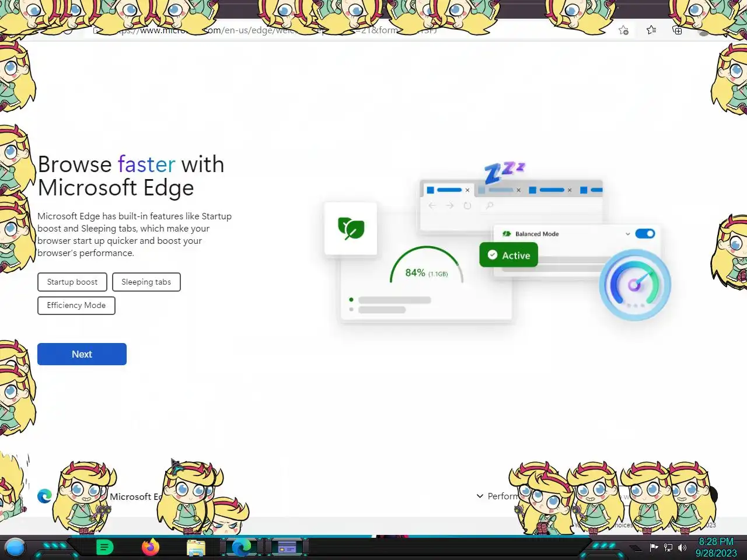Open the Action Center flag icon
This screenshot has width=747, height=560.
654,548
